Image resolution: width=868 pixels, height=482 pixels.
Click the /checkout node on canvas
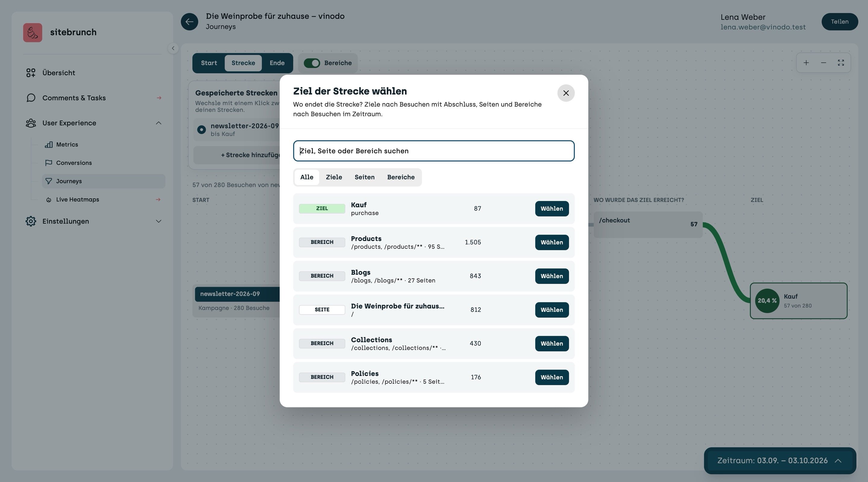(x=648, y=224)
